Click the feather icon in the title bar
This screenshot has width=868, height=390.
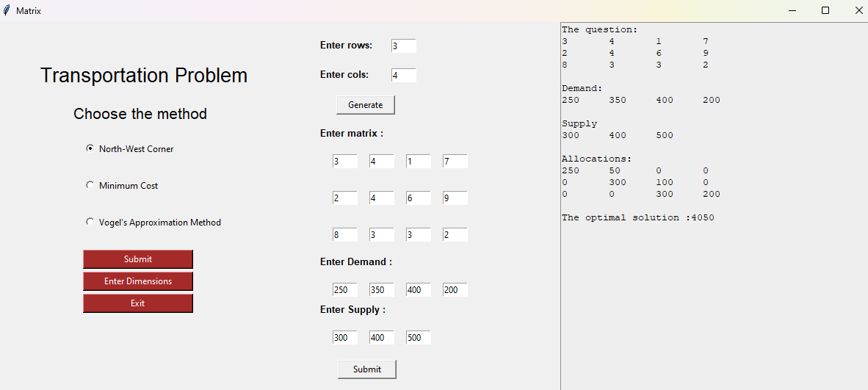(7, 10)
